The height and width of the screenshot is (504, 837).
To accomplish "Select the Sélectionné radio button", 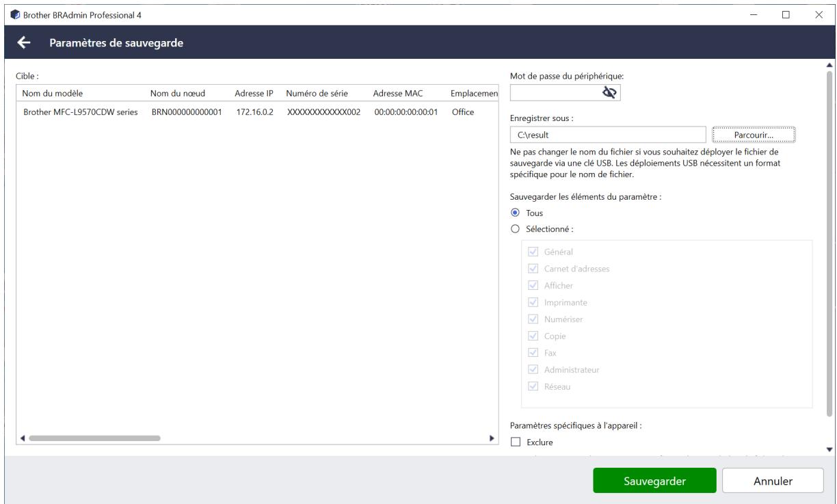I will 516,229.
